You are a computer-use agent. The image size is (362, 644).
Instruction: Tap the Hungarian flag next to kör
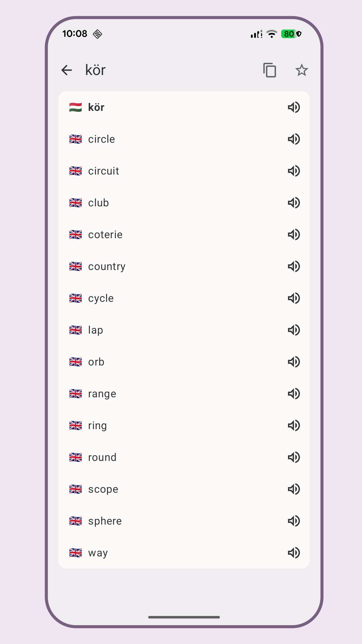click(75, 107)
